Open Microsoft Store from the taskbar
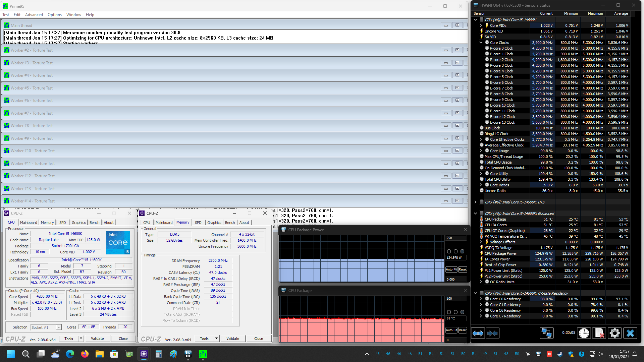The width and height of the screenshot is (644, 362). (114, 354)
